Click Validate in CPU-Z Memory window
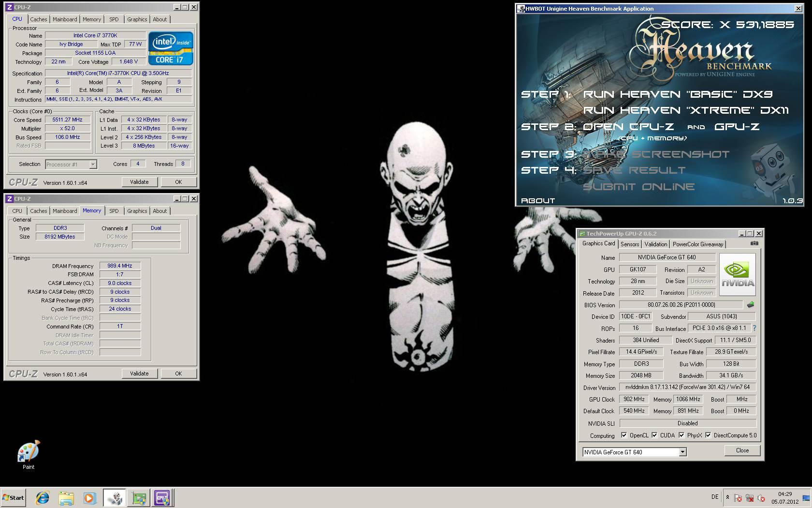 (x=139, y=374)
